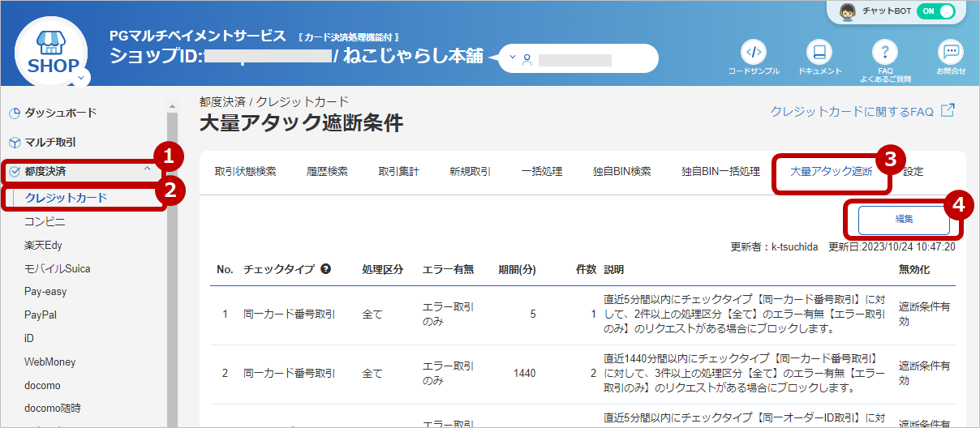Click the 無効化 column header
980x428 pixels.
pyautogui.click(x=913, y=269)
